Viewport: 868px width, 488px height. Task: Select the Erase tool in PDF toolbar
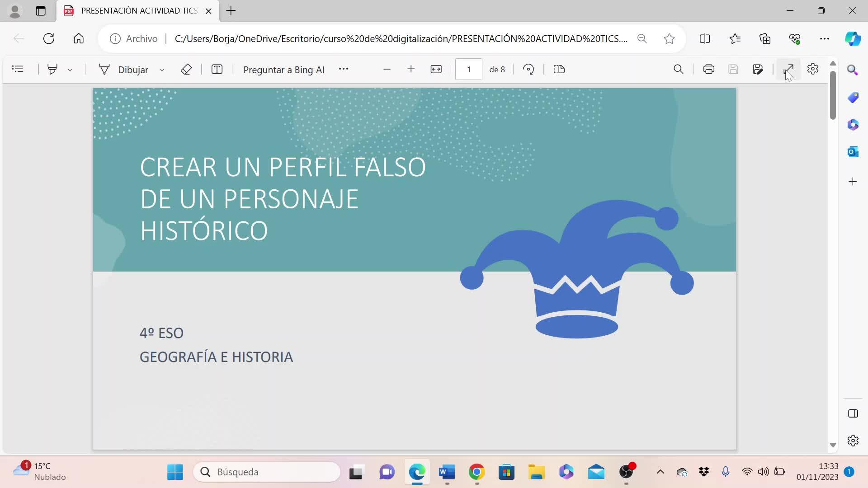click(186, 70)
